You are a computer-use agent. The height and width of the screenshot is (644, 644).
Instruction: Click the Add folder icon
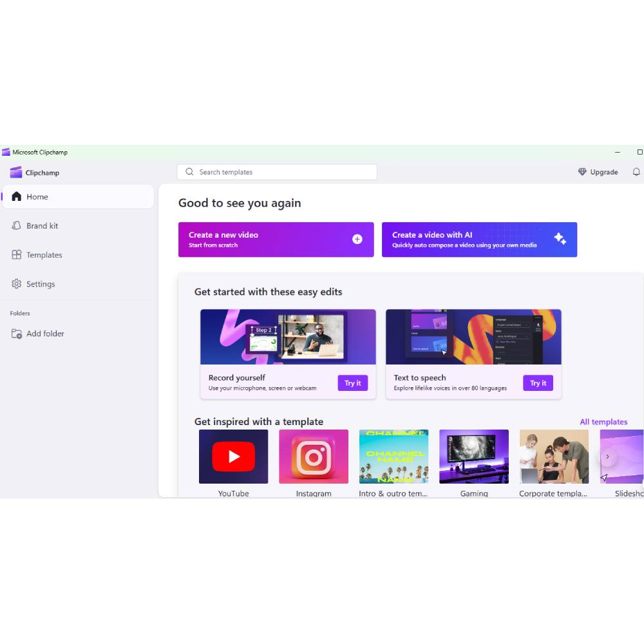pyautogui.click(x=16, y=334)
